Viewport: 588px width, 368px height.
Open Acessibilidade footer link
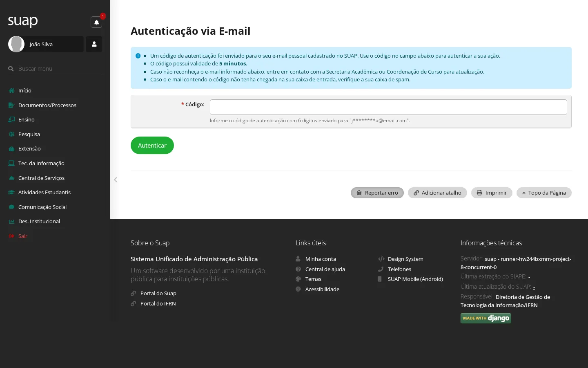(322, 289)
